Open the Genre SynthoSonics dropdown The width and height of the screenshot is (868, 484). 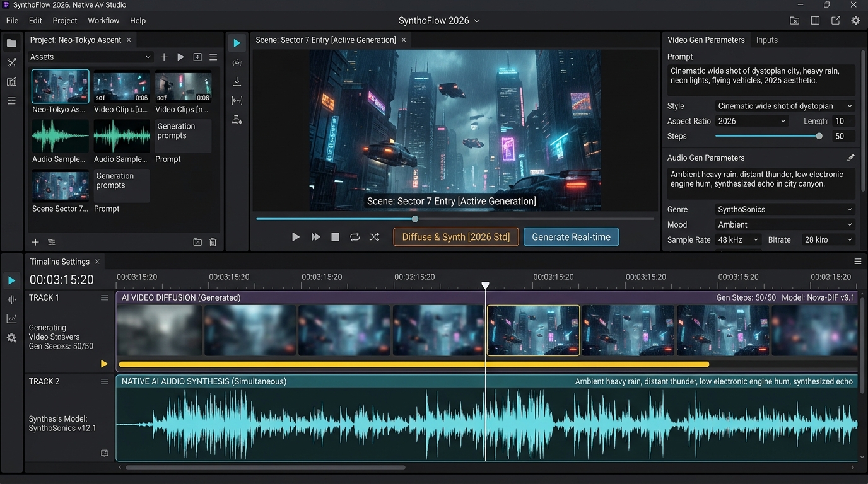(x=785, y=209)
